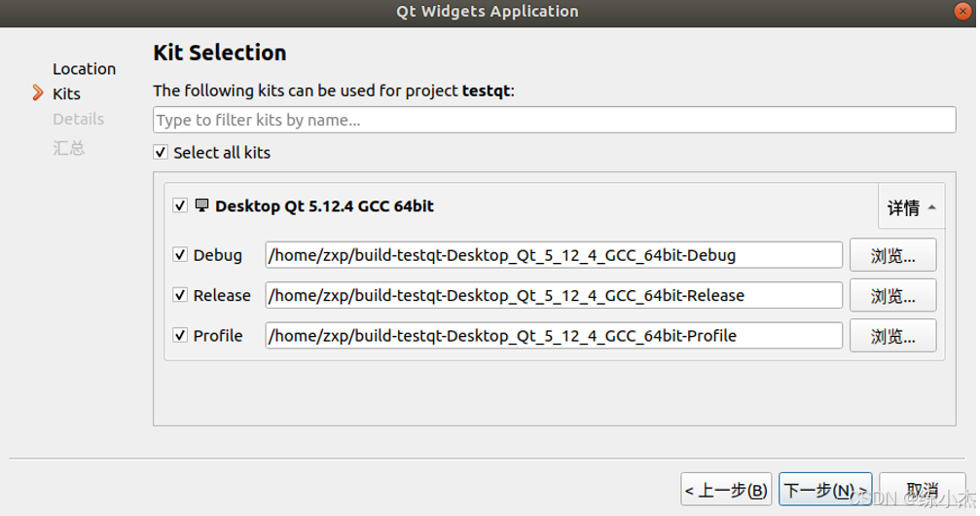The image size is (980, 516).
Task: Click the orange arrow icon next to Kits
Action: pyautogui.click(x=38, y=93)
